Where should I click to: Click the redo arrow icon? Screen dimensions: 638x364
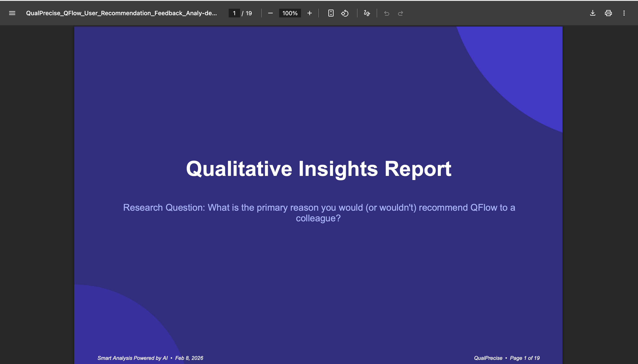point(400,13)
